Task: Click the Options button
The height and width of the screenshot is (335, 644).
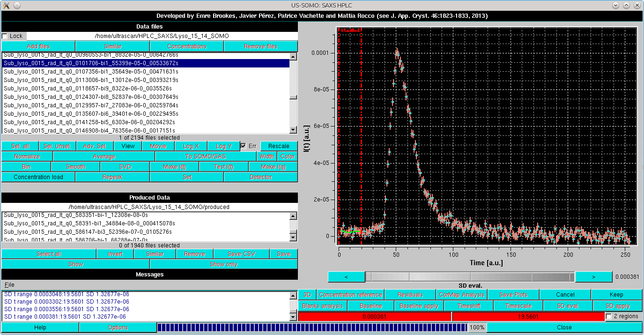Action: pos(118,328)
